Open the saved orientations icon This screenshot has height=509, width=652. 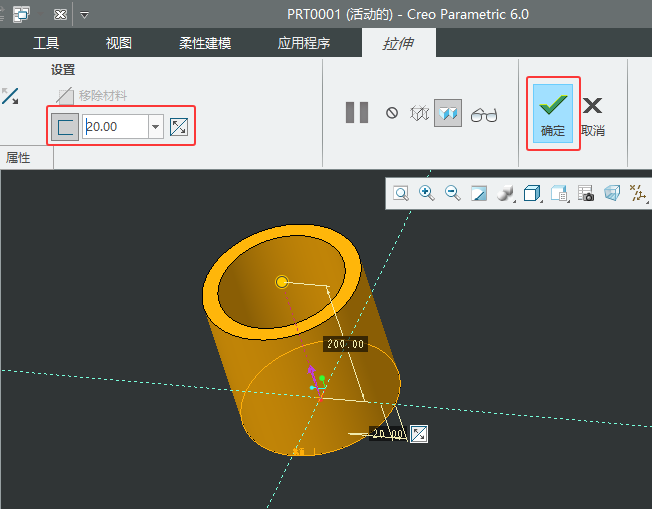559,194
